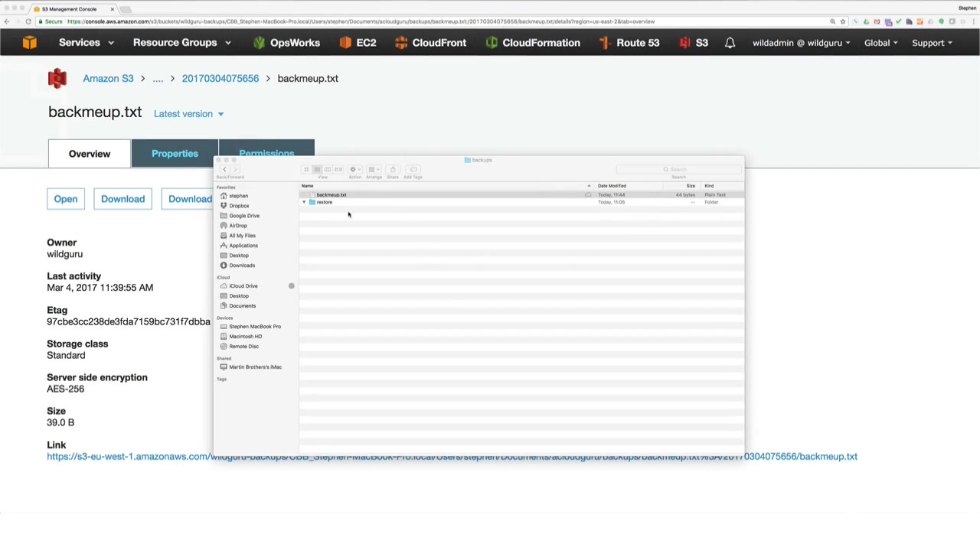
Task: Open Dropbox in Finder sidebar
Action: pyautogui.click(x=239, y=206)
